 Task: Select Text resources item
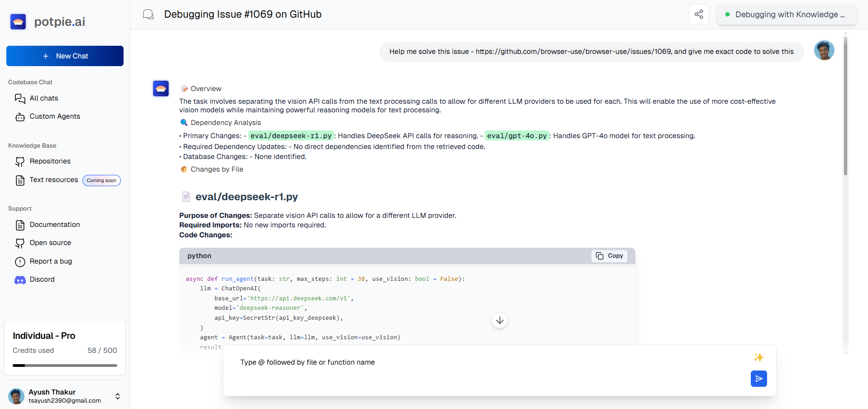tap(54, 180)
